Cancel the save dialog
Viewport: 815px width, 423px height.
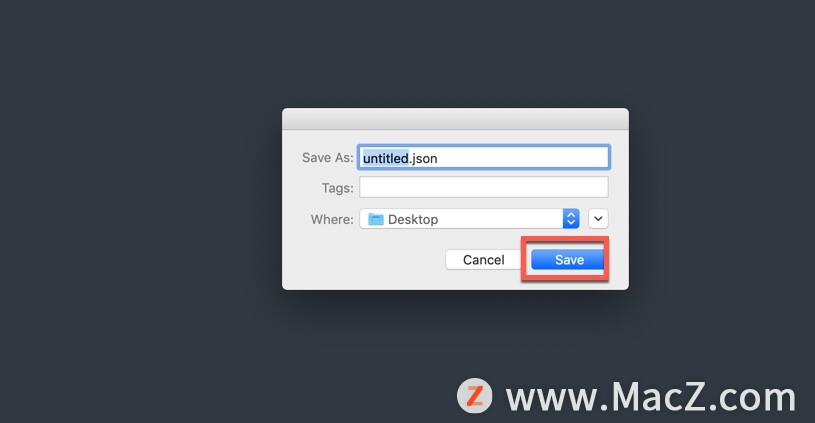(483, 259)
